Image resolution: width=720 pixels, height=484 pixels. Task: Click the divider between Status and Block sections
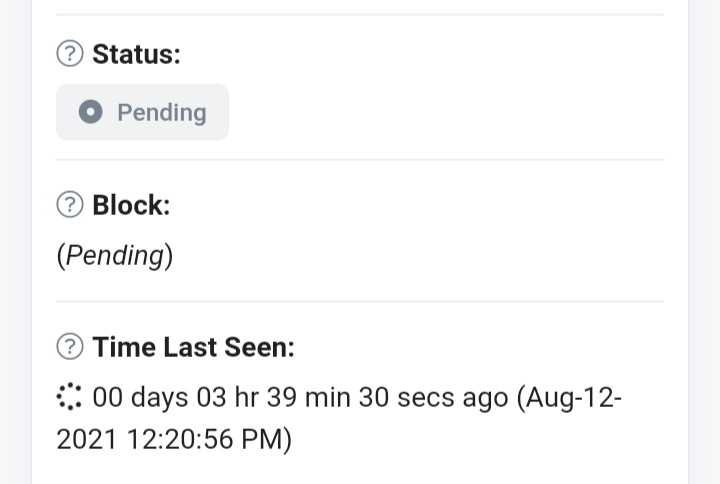point(360,160)
